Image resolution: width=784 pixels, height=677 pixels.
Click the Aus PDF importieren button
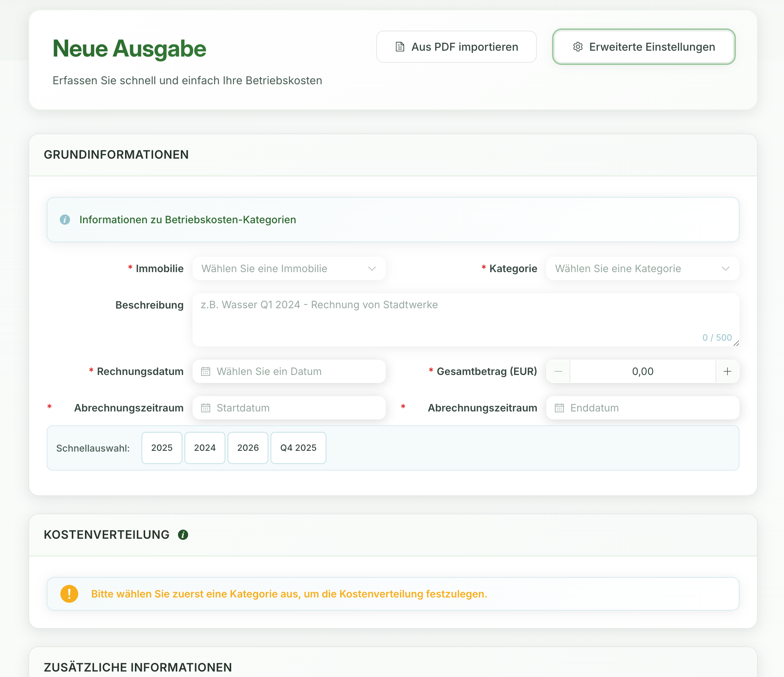[x=456, y=47]
